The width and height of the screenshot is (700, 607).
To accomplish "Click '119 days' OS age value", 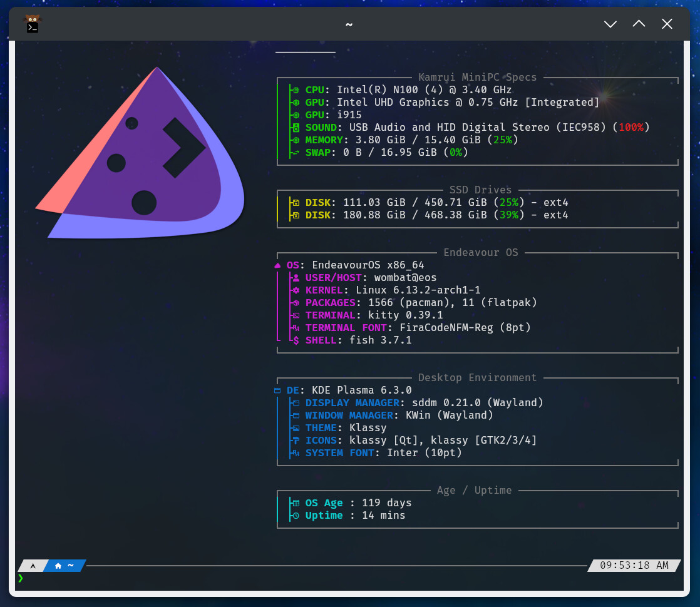I will point(386,502).
